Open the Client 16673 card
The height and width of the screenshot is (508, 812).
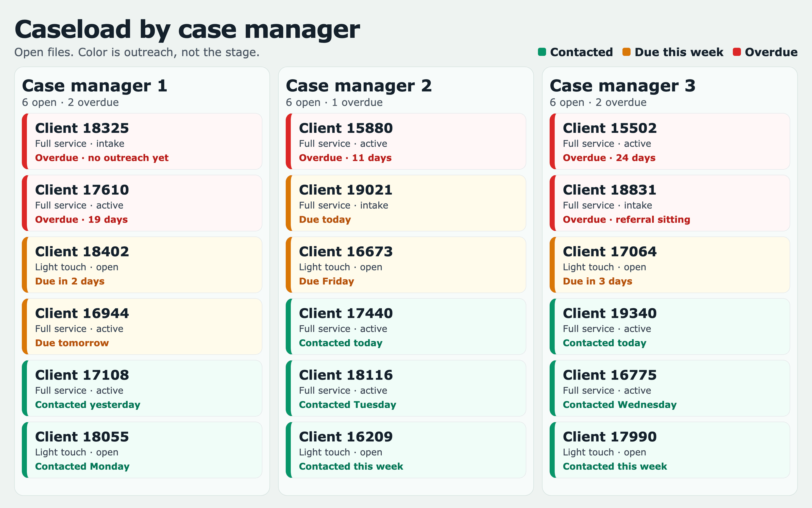pos(406,265)
